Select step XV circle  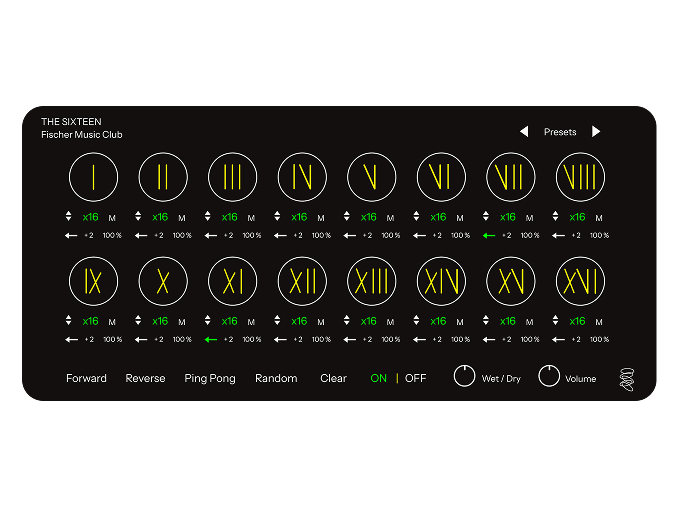pyautogui.click(x=511, y=281)
